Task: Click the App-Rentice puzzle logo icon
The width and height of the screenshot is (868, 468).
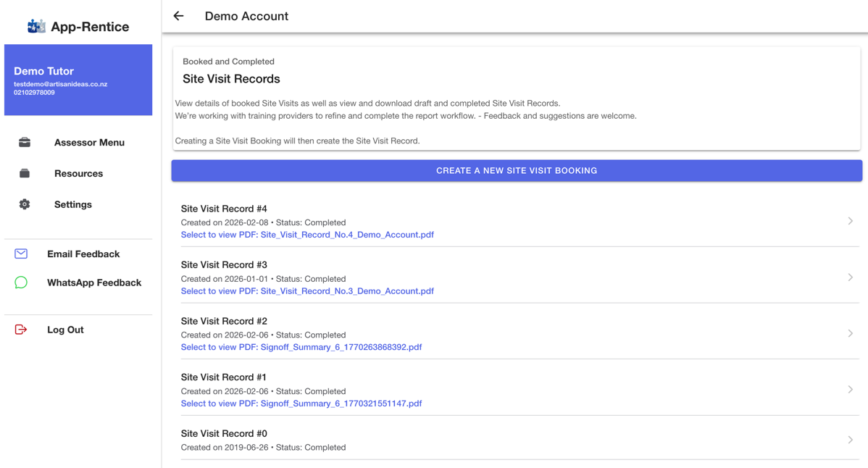Action: (36, 26)
